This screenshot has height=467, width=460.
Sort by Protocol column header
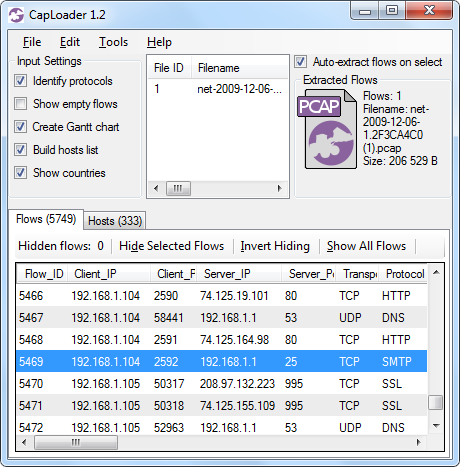tap(403, 274)
